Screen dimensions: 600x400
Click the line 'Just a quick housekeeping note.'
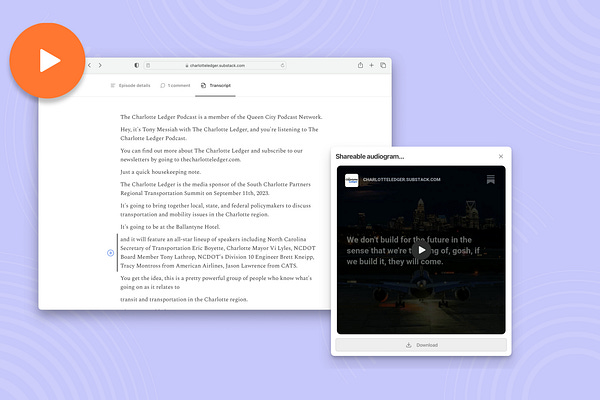click(160, 172)
